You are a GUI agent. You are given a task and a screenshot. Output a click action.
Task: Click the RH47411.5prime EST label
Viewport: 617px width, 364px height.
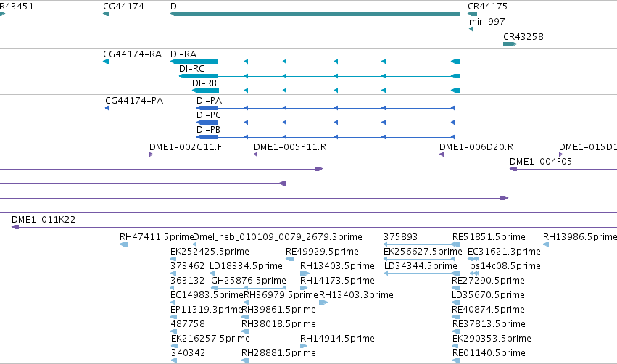point(156,237)
